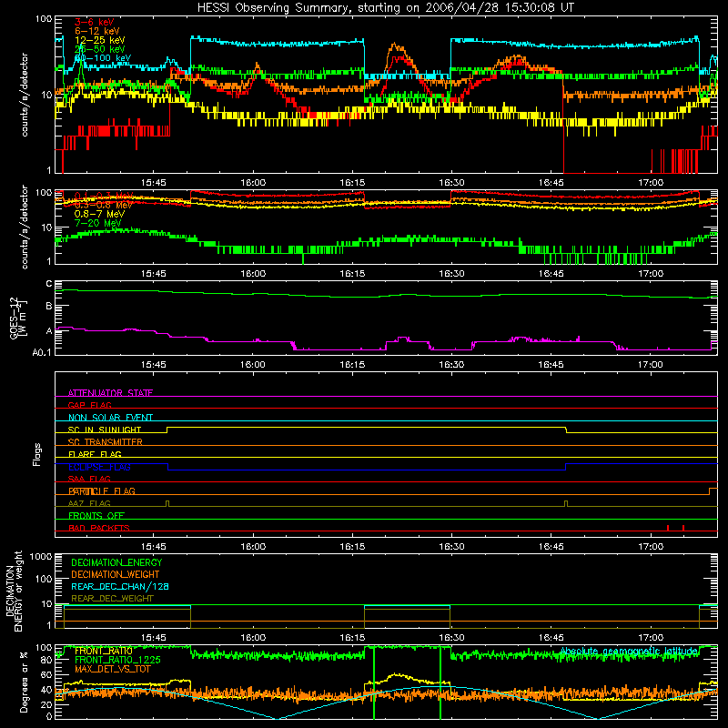728x728 pixels.
Task: Click the 0.3-0.8 MeV legend label
Action: click(x=103, y=205)
